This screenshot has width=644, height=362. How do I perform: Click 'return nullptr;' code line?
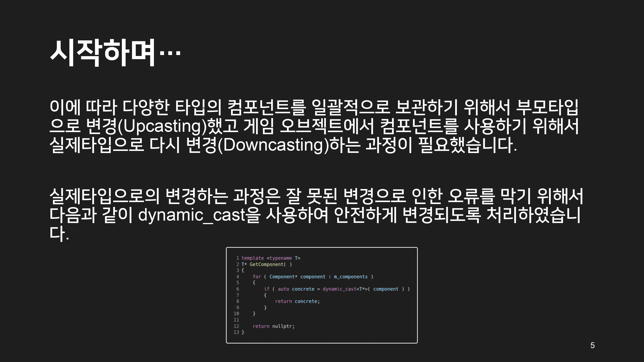[x=274, y=326]
